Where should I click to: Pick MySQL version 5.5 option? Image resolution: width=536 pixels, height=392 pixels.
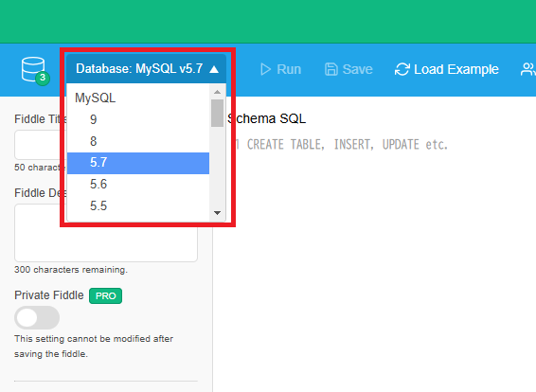pyautogui.click(x=138, y=206)
